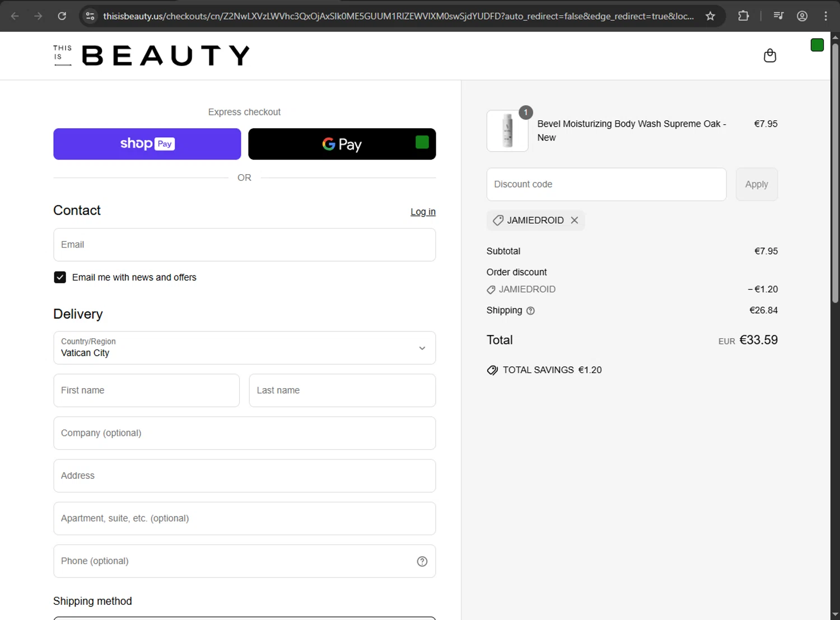The width and height of the screenshot is (840, 620).
Task: Go forward with the browser forward arrow
Action: (38, 16)
